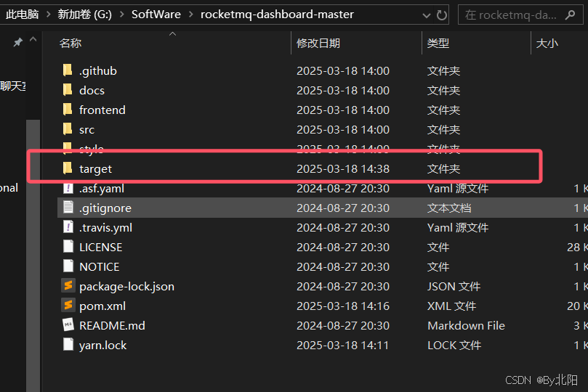Click the pin icon in navigation pane

point(17,42)
